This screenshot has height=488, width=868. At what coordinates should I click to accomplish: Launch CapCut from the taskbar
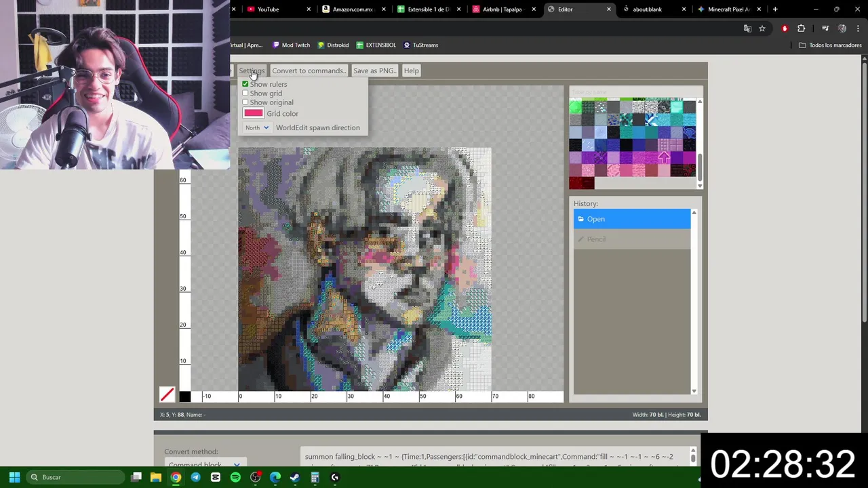216,477
